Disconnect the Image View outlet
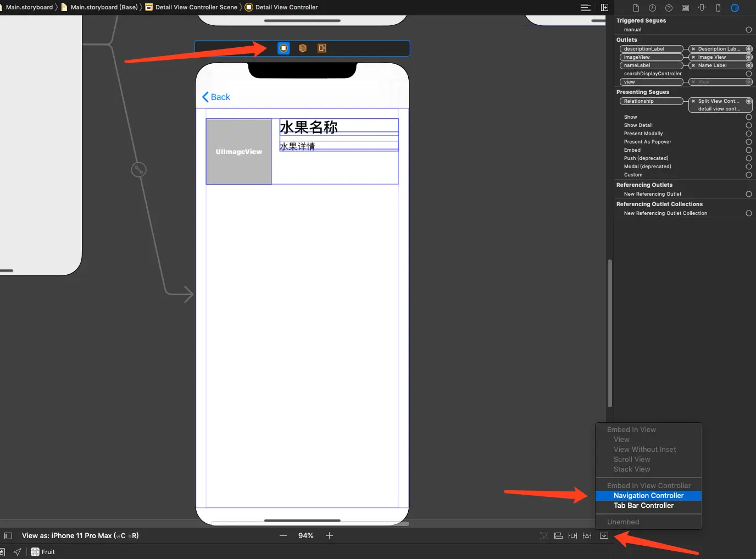The width and height of the screenshot is (756, 559). [693, 57]
